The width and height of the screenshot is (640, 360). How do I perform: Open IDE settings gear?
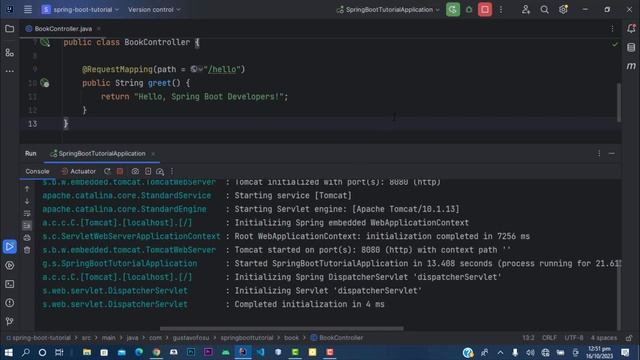pyautogui.click(x=563, y=9)
